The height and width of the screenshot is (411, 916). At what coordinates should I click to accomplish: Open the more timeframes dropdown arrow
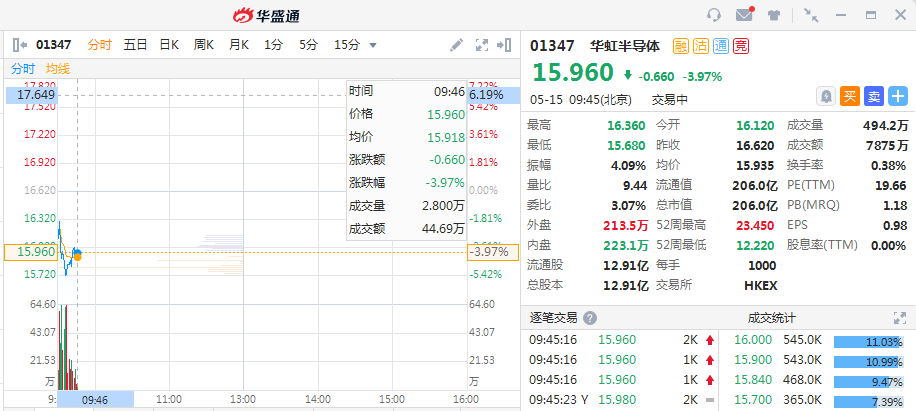click(373, 46)
